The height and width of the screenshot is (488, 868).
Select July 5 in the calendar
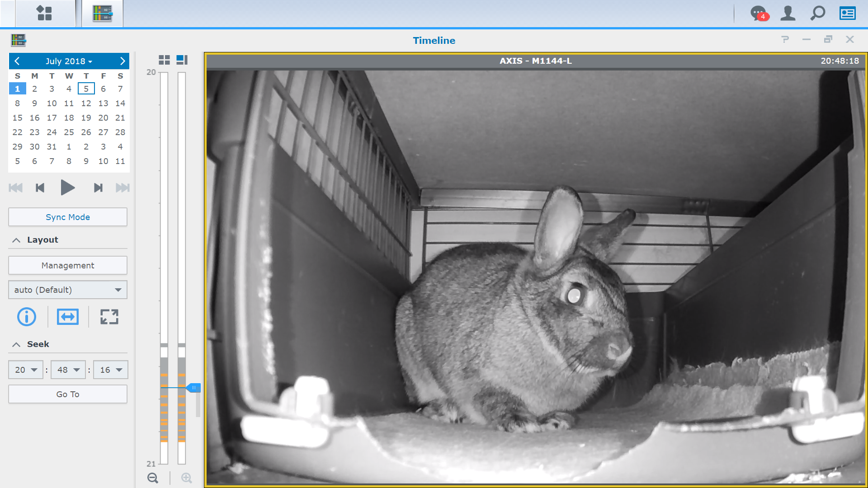86,89
